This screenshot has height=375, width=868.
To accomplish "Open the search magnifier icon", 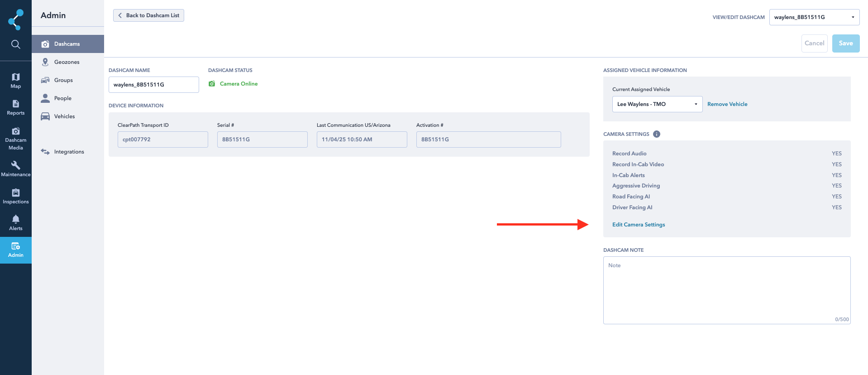I will tap(16, 44).
